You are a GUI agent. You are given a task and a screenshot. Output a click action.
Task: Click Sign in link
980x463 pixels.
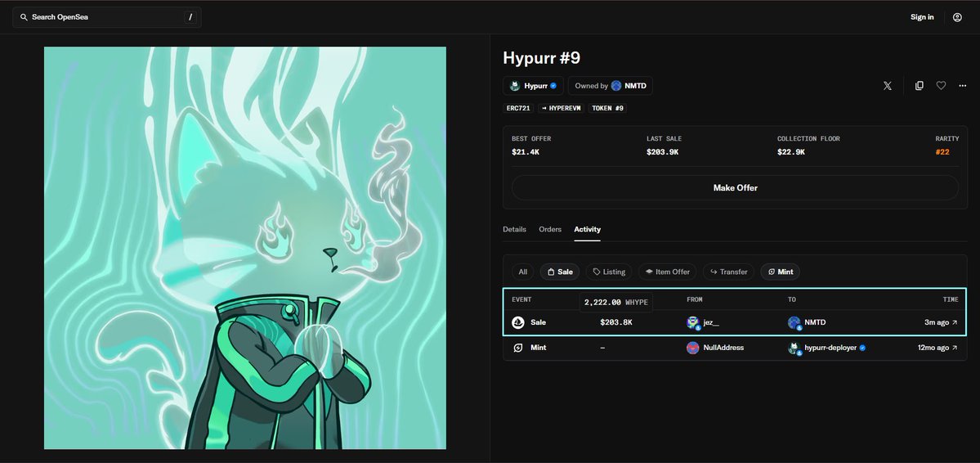[922, 17]
